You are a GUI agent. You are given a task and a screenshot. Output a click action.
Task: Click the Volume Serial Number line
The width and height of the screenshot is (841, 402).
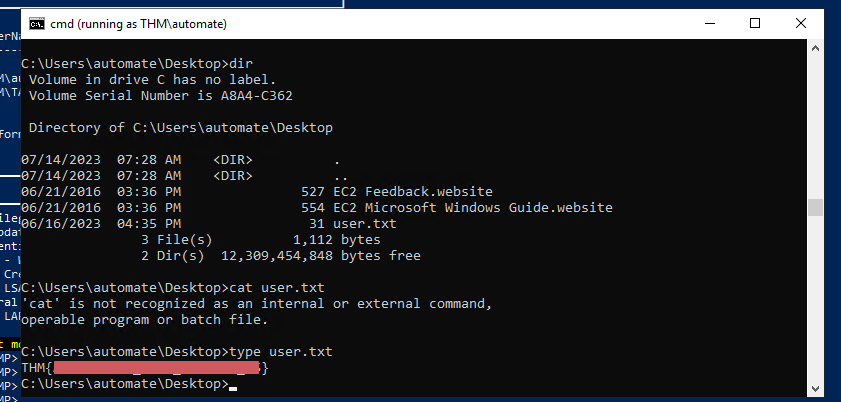[x=160, y=96]
